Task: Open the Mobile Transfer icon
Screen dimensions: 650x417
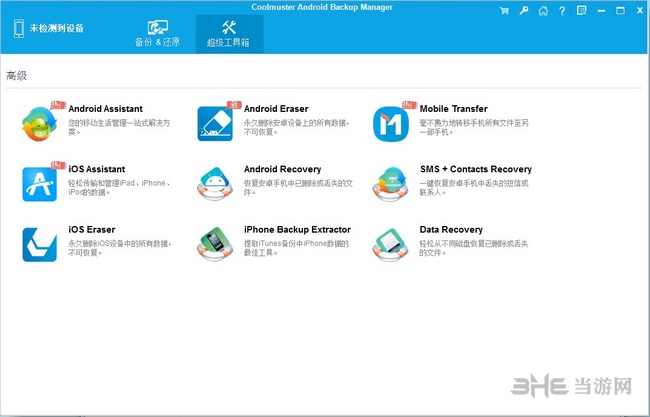Action: coord(390,124)
